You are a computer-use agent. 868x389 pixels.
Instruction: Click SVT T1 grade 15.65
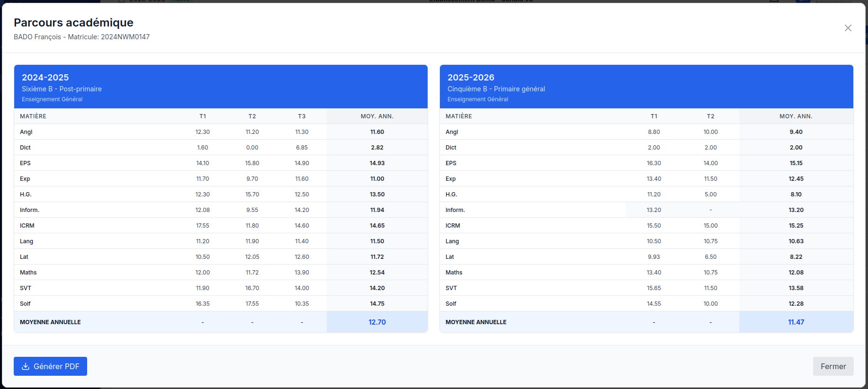coord(654,288)
